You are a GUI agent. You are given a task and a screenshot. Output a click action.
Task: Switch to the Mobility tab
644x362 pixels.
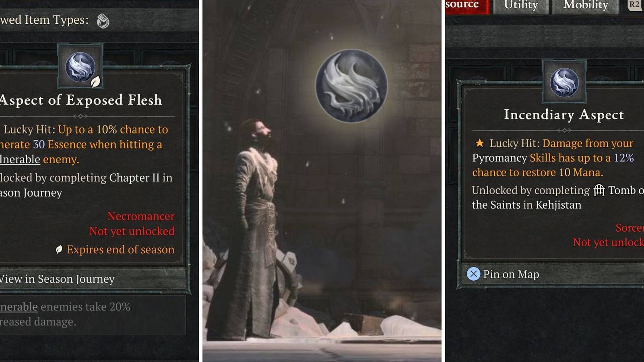point(586,6)
